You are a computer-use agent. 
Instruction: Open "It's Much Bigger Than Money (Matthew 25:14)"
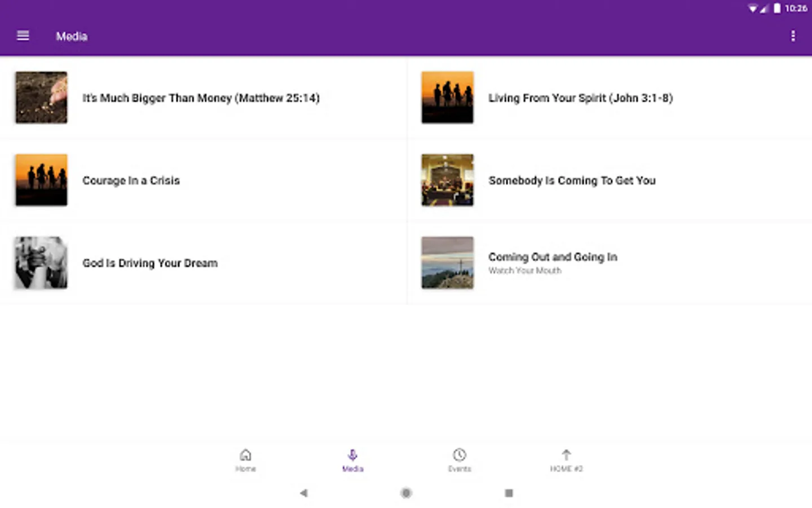click(x=201, y=98)
